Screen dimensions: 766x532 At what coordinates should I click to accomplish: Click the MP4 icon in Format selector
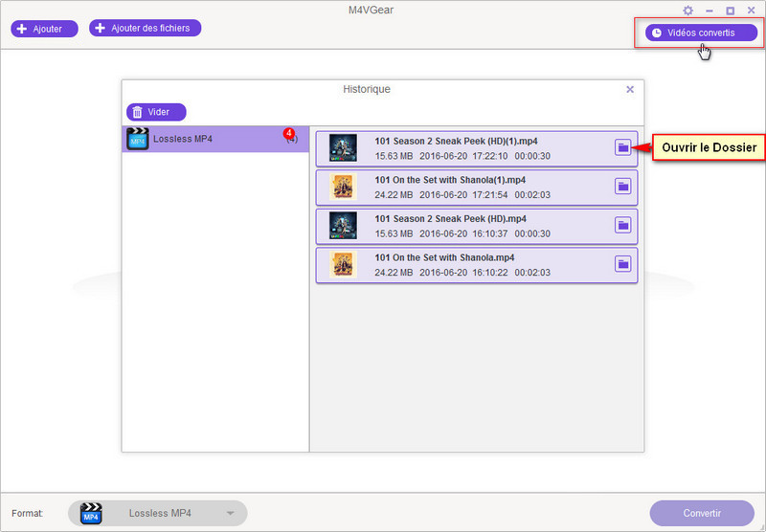[91, 514]
